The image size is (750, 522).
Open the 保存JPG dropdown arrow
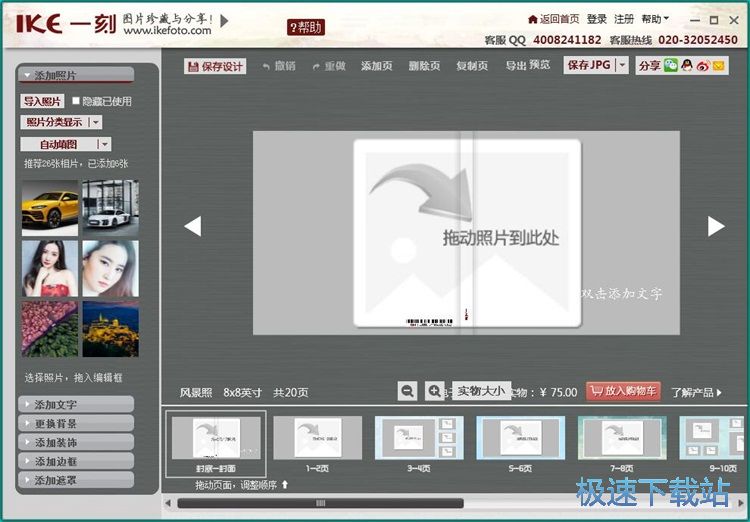coord(622,65)
